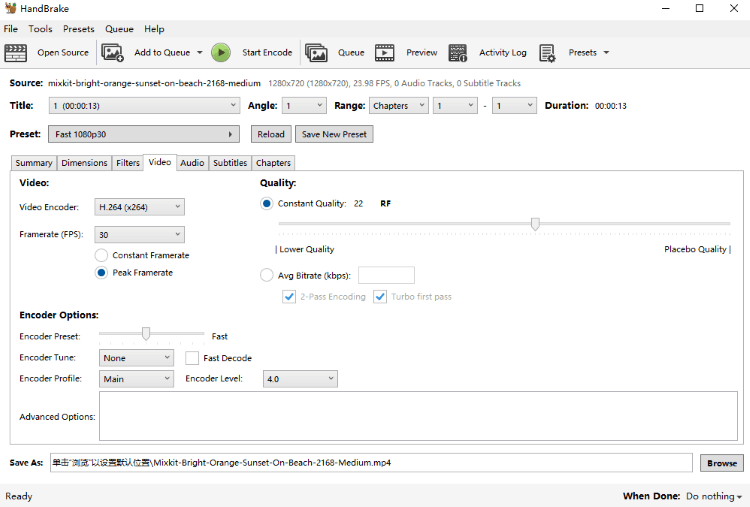Image resolution: width=750 pixels, height=507 pixels.
Task: Click the duration value 00:00:13
Action: tap(610, 106)
